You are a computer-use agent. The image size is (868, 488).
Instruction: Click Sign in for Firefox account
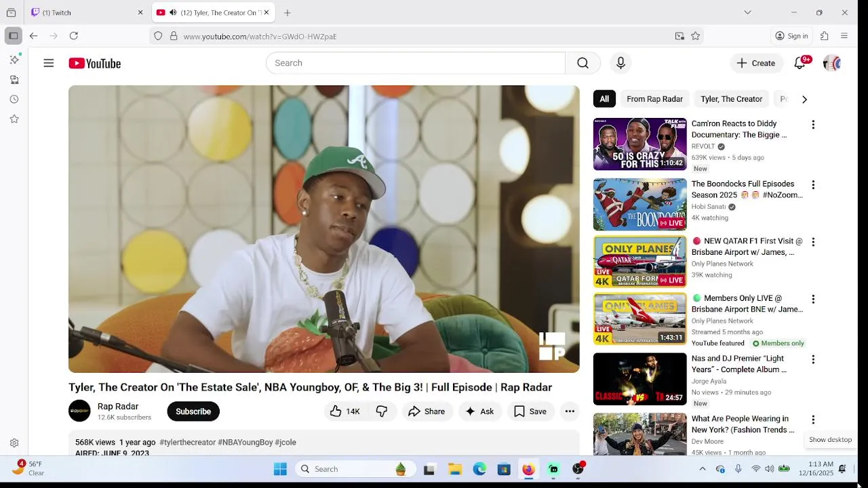(791, 36)
